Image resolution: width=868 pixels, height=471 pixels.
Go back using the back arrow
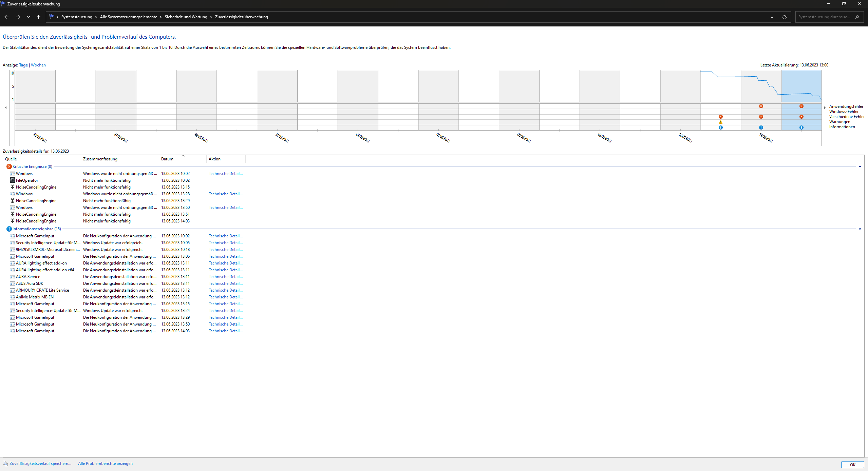coord(6,17)
